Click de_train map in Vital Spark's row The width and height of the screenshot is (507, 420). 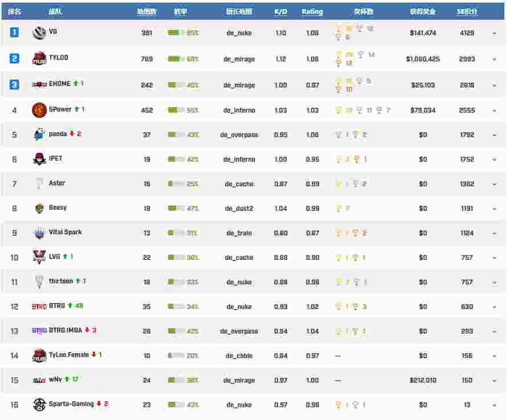click(x=239, y=233)
